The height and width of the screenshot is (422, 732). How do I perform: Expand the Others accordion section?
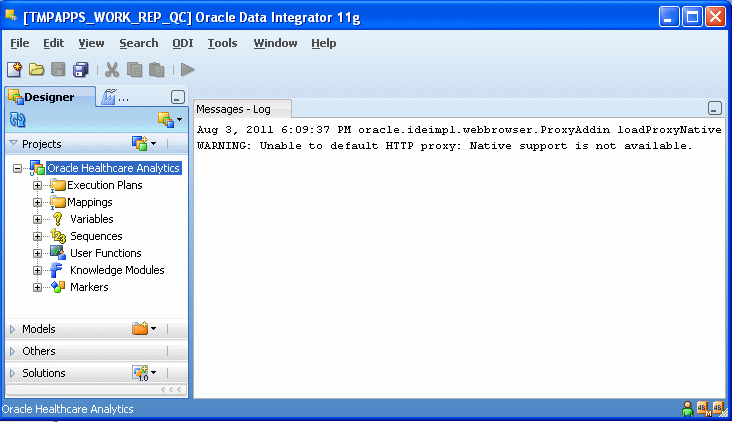[x=13, y=351]
